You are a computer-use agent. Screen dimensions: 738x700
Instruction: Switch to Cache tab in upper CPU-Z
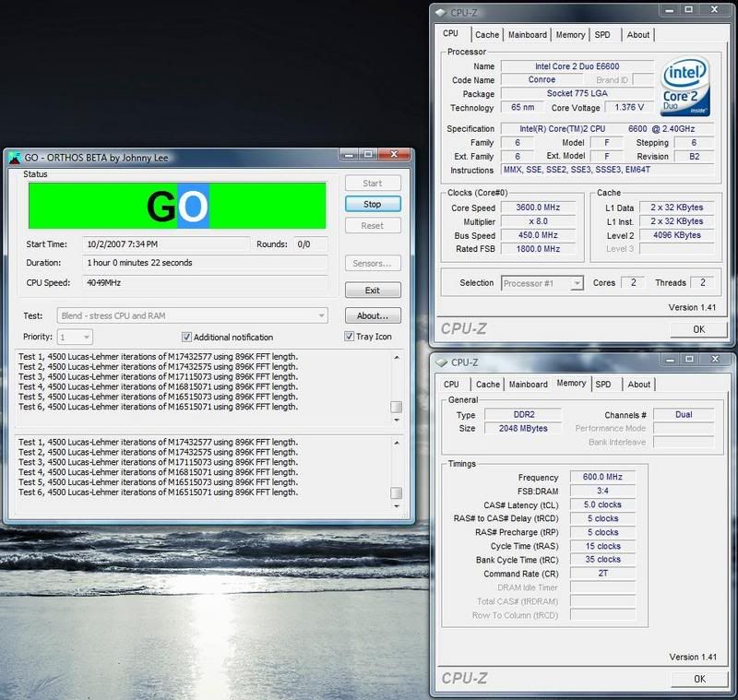point(487,35)
